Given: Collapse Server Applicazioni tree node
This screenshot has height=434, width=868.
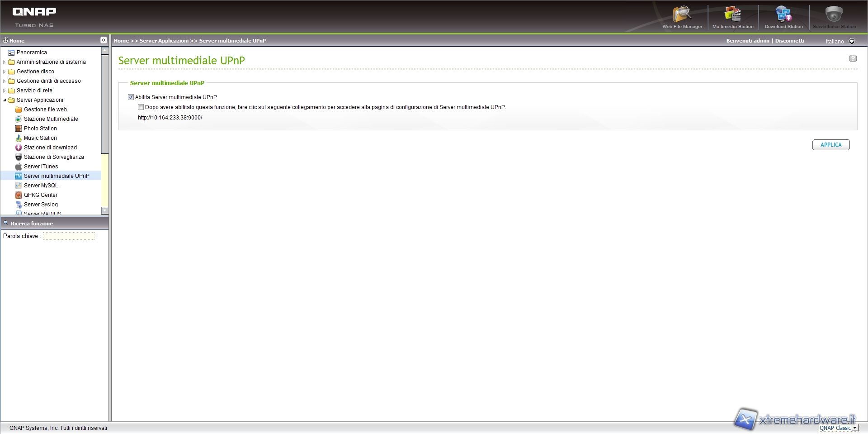Looking at the screenshot, I should [5, 100].
